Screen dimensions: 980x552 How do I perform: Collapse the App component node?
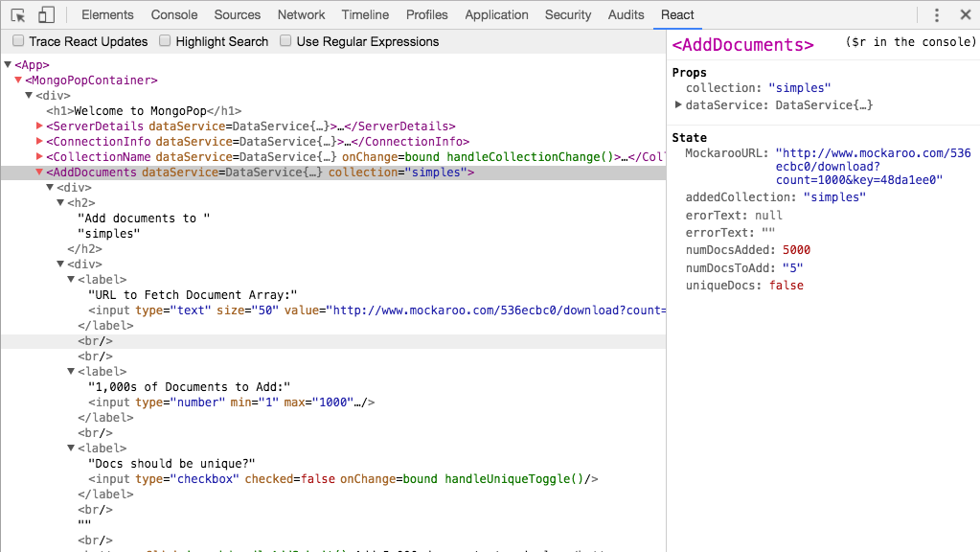8,64
